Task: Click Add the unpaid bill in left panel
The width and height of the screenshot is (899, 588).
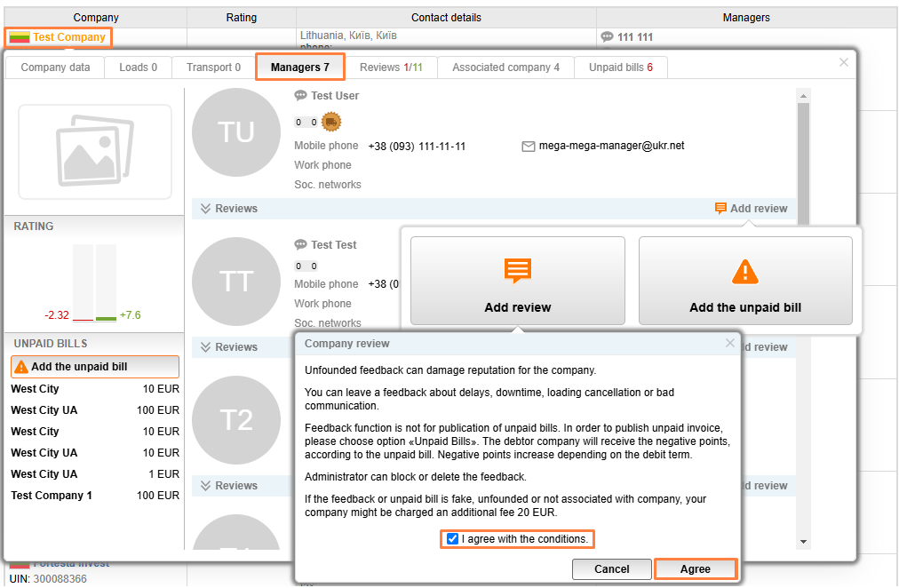Action: [95, 367]
